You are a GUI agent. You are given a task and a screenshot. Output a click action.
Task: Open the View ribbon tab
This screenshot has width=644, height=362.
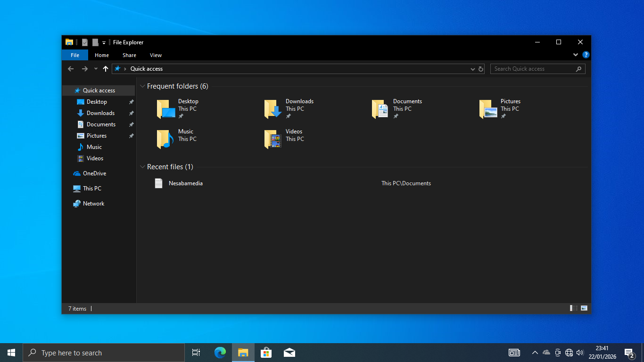click(156, 55)
